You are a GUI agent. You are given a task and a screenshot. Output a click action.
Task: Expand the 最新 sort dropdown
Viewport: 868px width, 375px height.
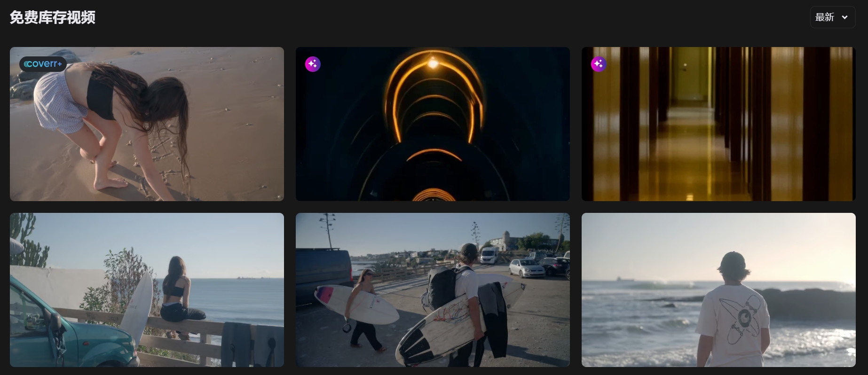point(832,17)
